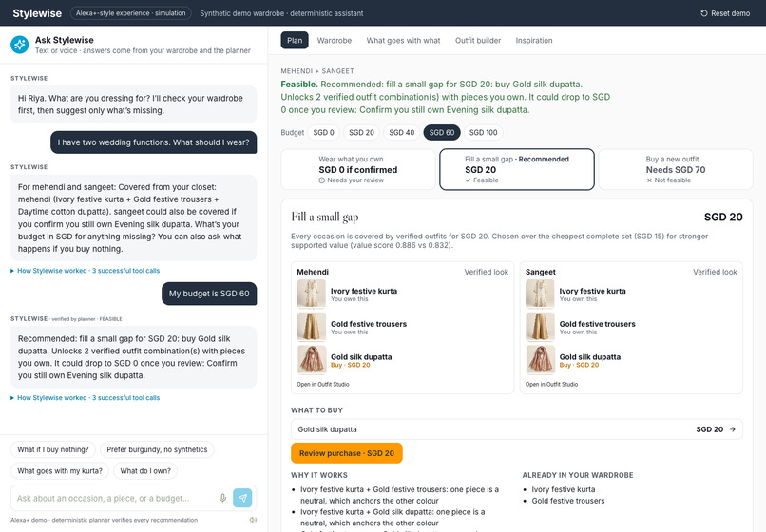The height and width of the screenshot is (532, 766).
Task: Click Review purchase SGD 20 button
Action: click(346, 453)
